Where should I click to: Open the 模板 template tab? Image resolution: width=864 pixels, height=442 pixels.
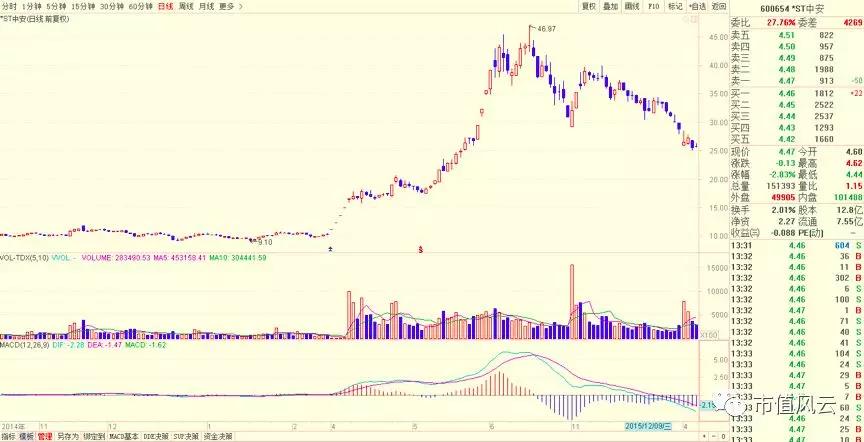tap(26, 436)
